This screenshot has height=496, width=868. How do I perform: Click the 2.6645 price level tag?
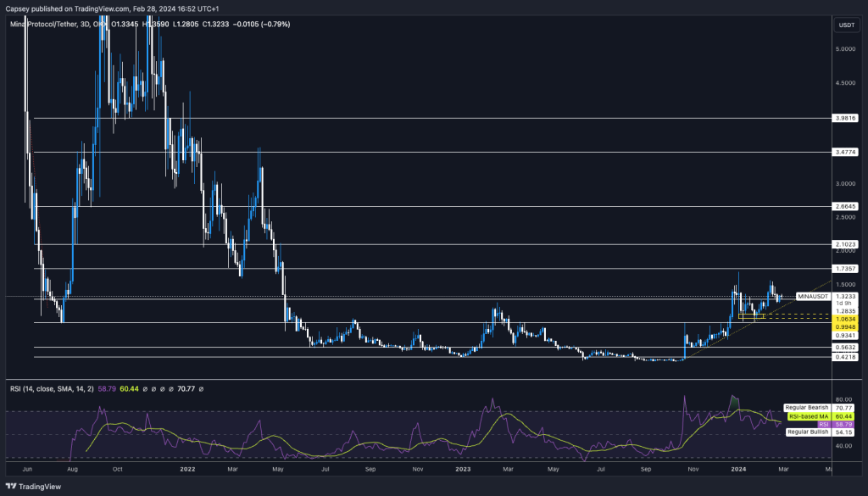[846, 206]
